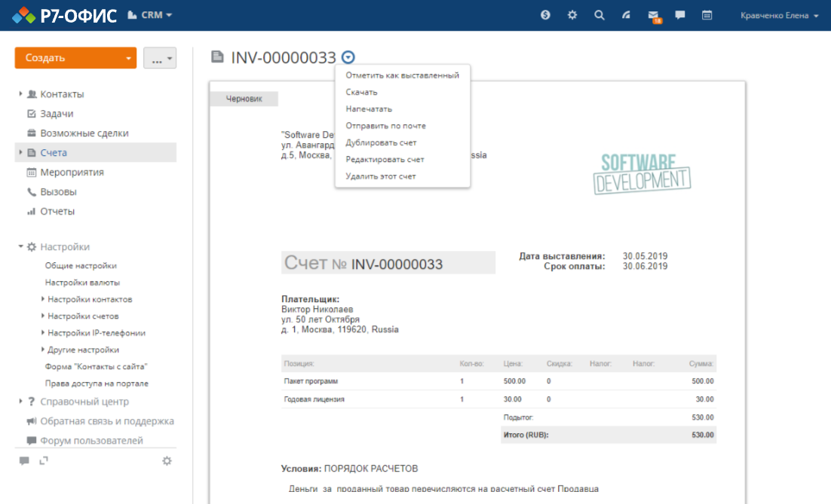This screenshot has width=831, height=504.
Task: Open the calendar icon in the top bar
Action: point(707,14)
